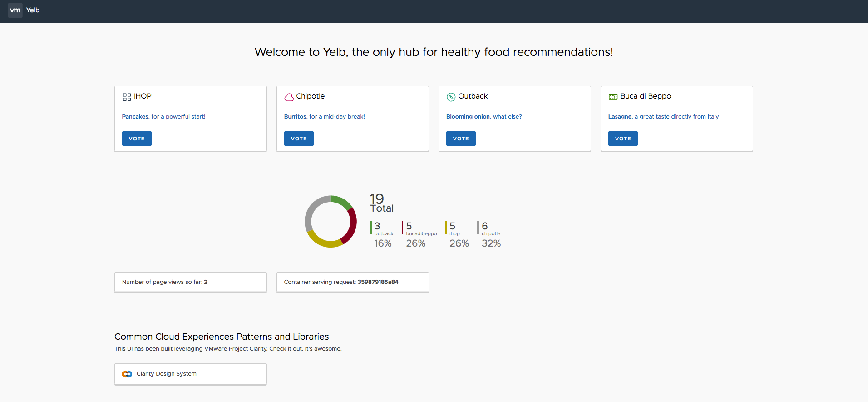Click the gray chipotle color bar in legend
Viewport: 868px width, 402px height.
coord(478,228)
